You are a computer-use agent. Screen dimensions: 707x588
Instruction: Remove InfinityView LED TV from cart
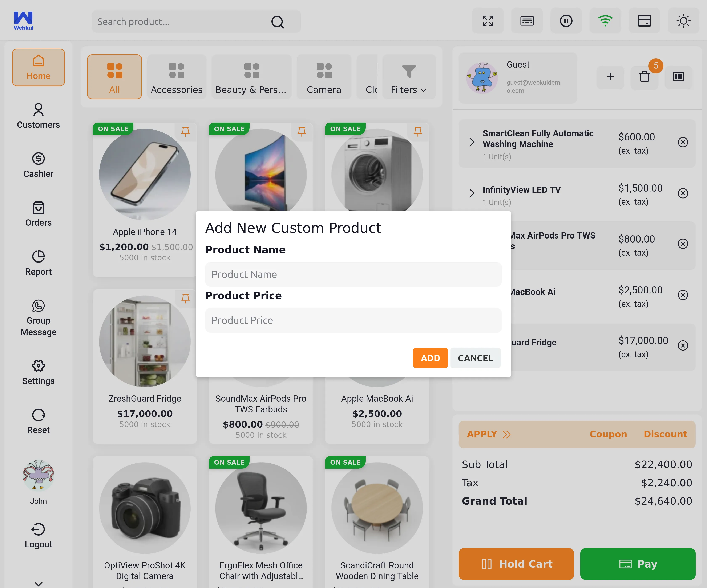point(683,193)
